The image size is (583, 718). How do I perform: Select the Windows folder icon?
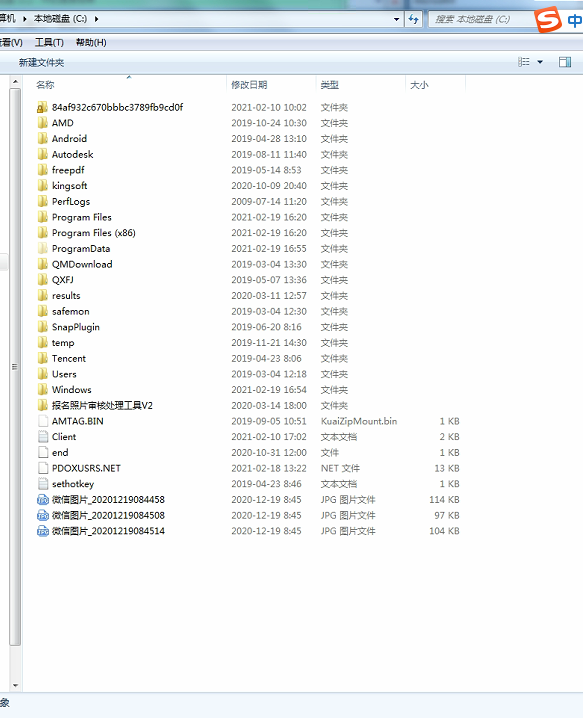[x=42, y=390]
